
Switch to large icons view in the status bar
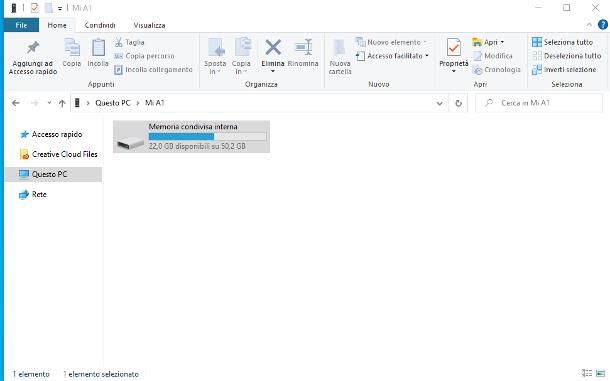[x=601, y=374]
